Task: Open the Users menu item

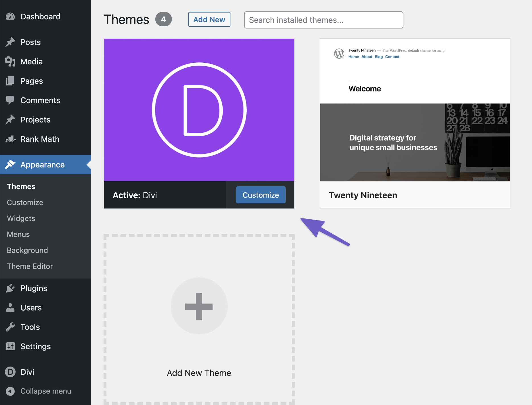Action: click(46, 308)
